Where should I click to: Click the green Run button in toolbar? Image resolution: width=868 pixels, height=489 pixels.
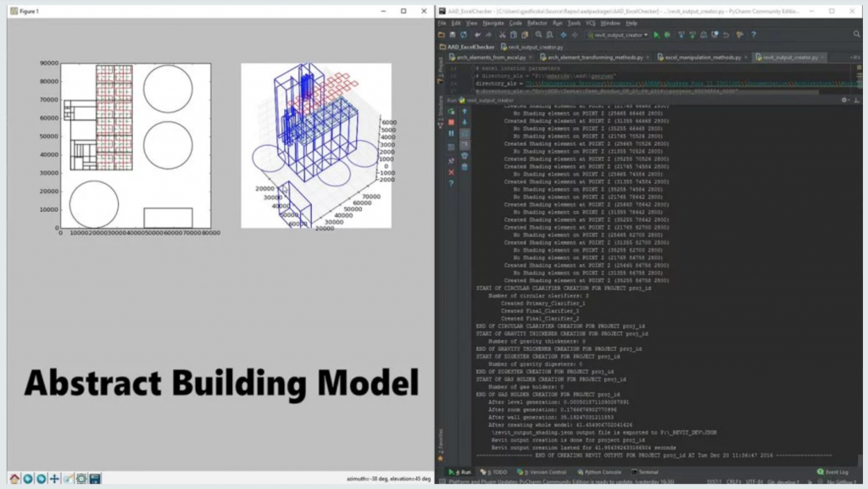pos(657,35)
